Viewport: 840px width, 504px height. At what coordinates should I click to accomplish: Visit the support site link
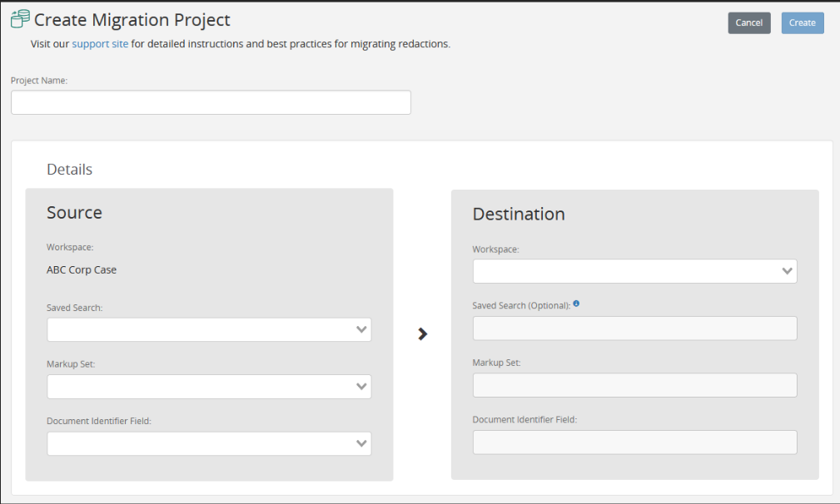click(100, 43)
